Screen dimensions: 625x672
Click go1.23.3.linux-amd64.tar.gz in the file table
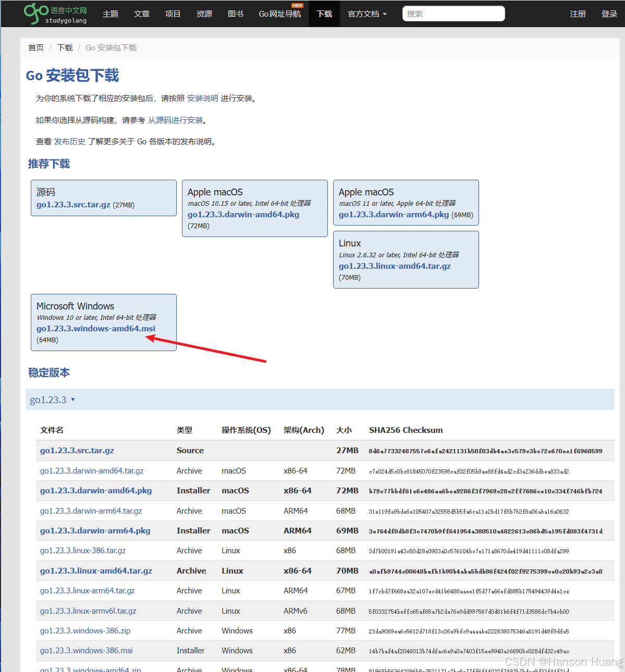[96, 571]
